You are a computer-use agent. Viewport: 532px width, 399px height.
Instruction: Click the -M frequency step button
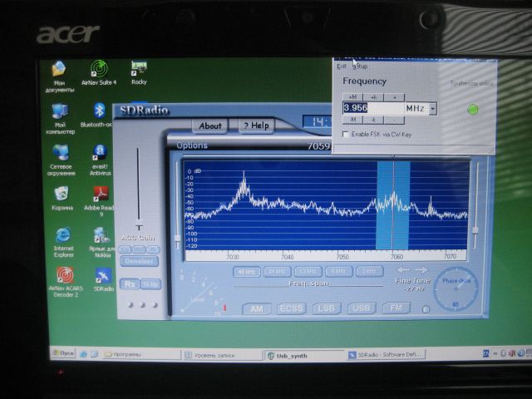coord(352,120)
